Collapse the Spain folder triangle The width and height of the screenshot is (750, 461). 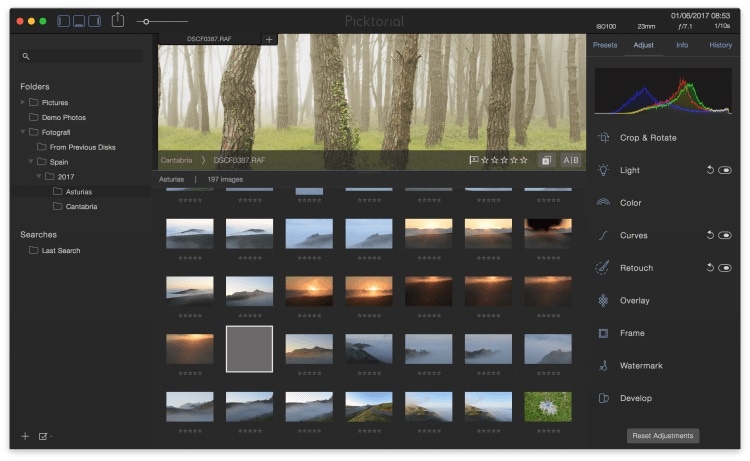click(x=31, y=162)
